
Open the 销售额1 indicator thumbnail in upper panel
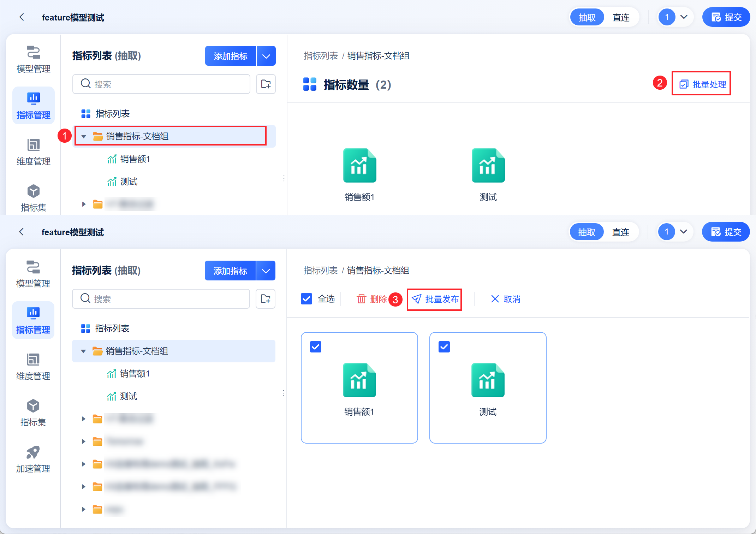[359, 166]
